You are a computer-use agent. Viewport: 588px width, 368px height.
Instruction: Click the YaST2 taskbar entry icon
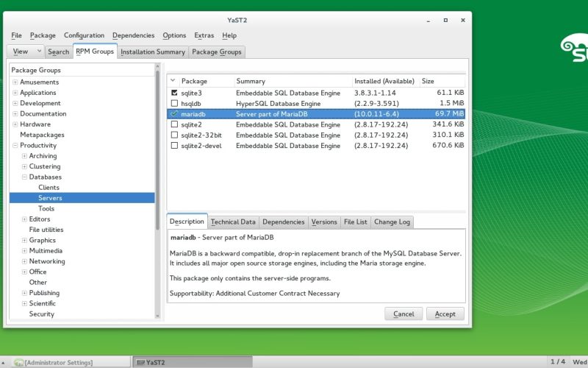coord(140,362)
